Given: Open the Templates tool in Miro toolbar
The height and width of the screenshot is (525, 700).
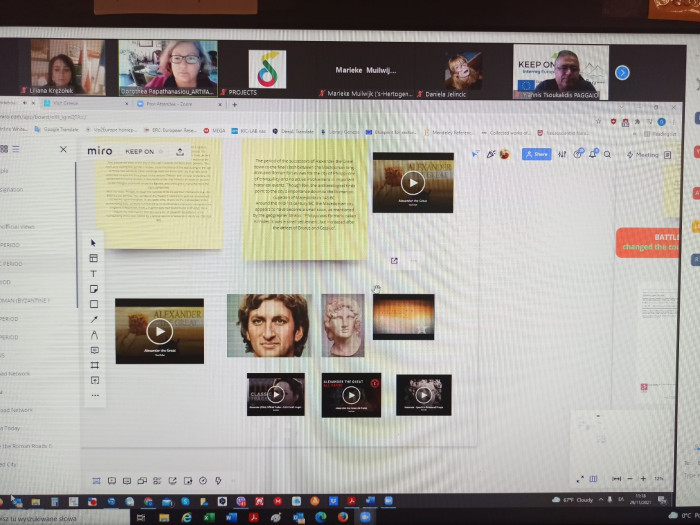Looking at the screenshot, I should (93, 258).
